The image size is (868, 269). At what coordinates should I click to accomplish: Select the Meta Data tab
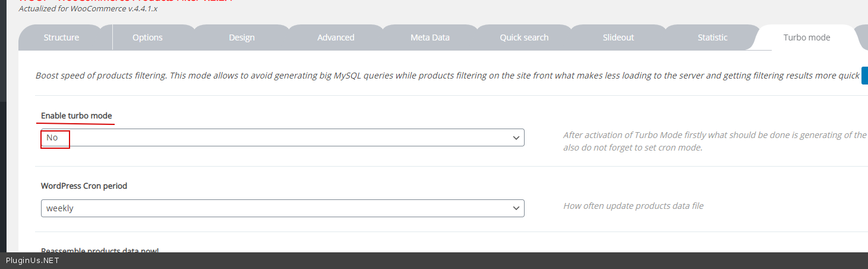coord(430,37)
